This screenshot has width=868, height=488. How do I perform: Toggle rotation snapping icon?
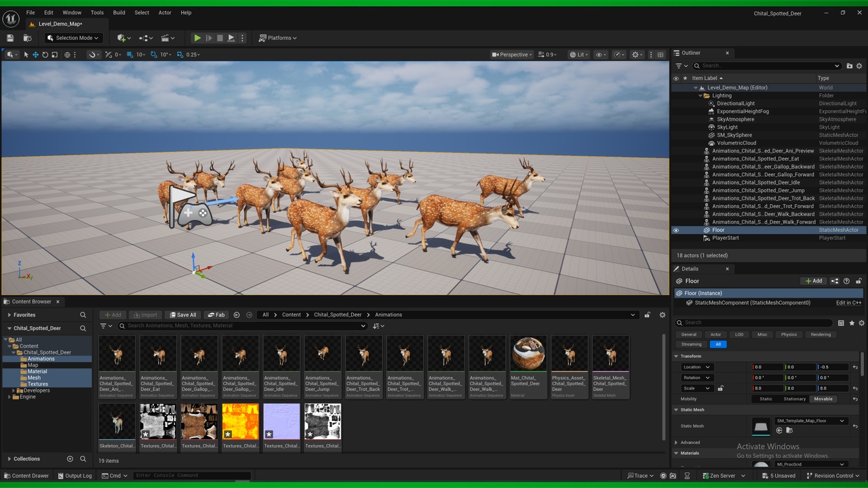coord(155,55)
